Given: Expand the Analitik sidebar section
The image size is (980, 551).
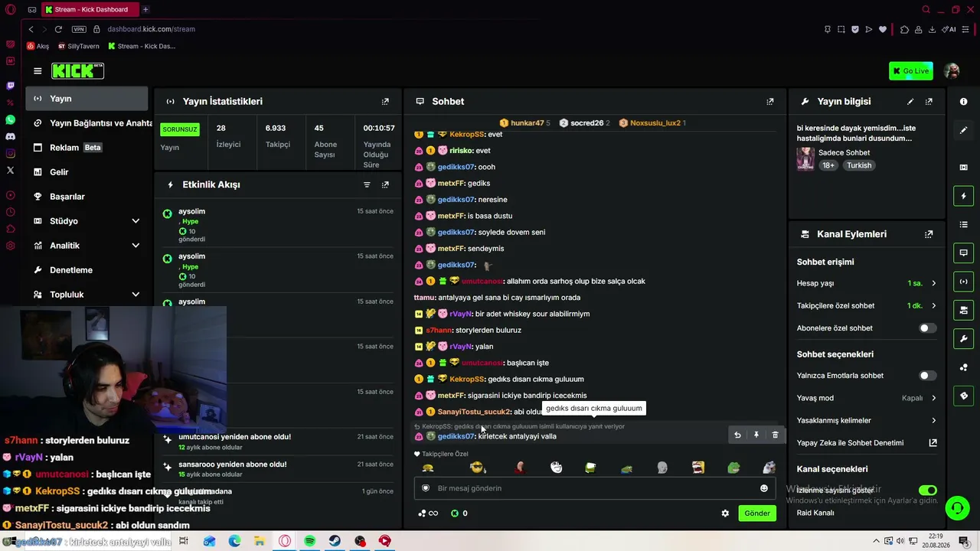Looking at the screenshot, I should (x=136, y=246).
